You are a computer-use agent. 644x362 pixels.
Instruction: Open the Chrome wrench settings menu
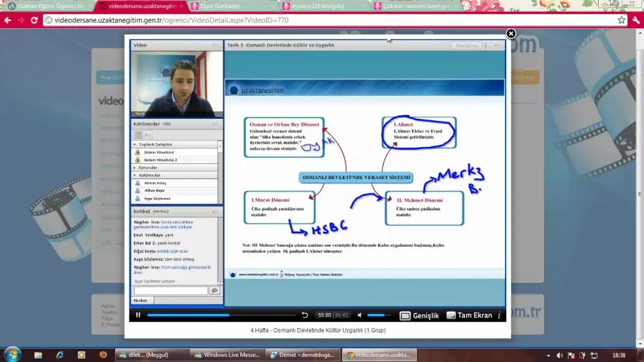click(x=635, y=20)
